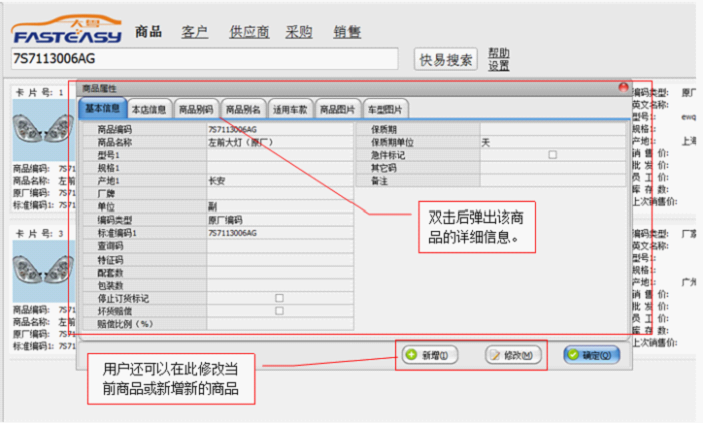Image resolution: width=704 pixels, height=424 pixels.
Task: Enable the 停止订货标记 checkbox
Action: click(x=279, y=298)
